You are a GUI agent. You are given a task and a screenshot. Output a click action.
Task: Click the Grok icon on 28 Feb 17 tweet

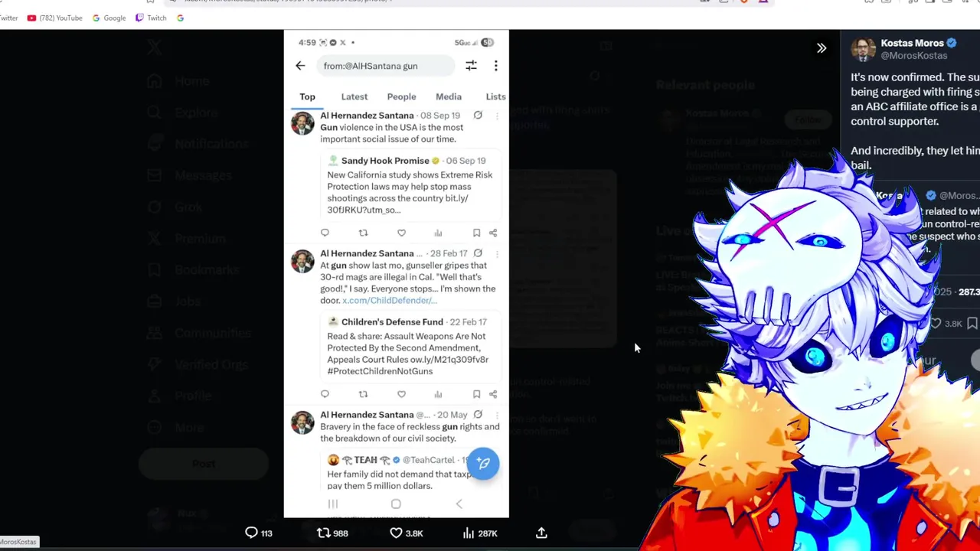(478, 253)
